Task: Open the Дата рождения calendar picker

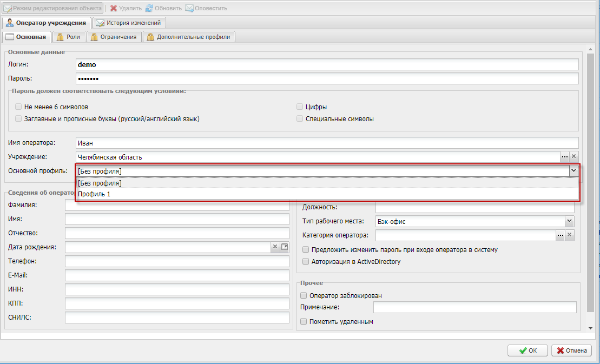Action: click(x=284, y=247)
